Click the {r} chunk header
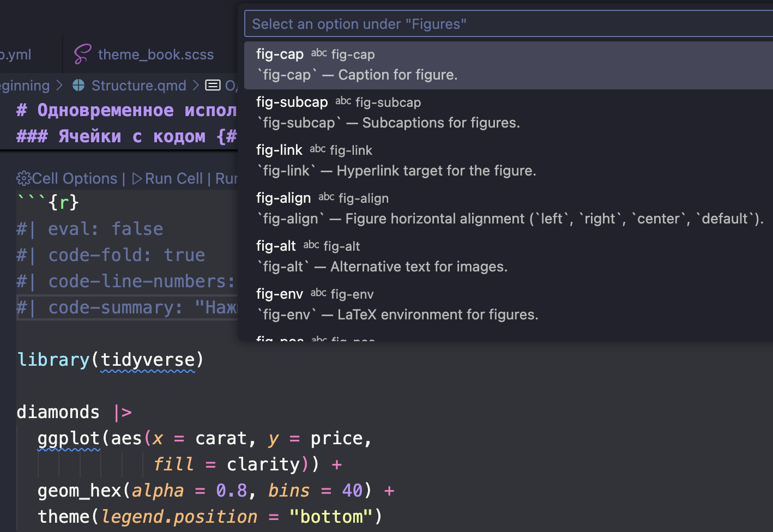Image resolution: width=773 pixels, height=532 pixels. (48, 203)
